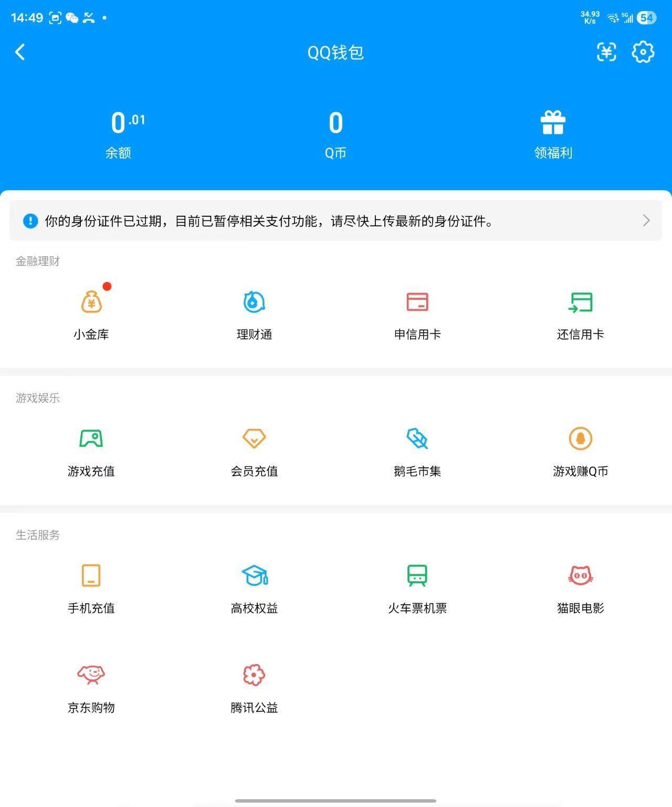Open QQ Wallet settings gear
Viewport: 672px width, 807px height.
643,53
